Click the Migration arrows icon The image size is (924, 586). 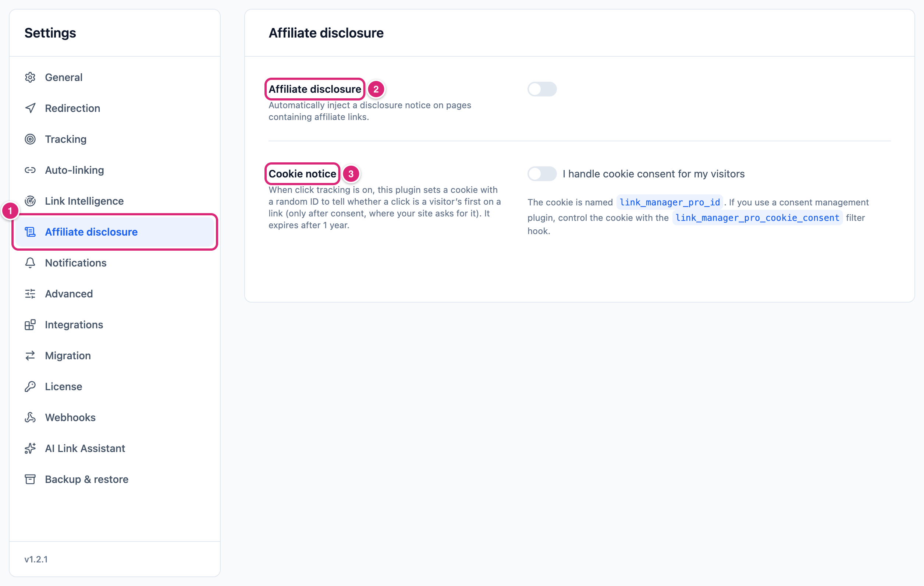click(30, 356)
